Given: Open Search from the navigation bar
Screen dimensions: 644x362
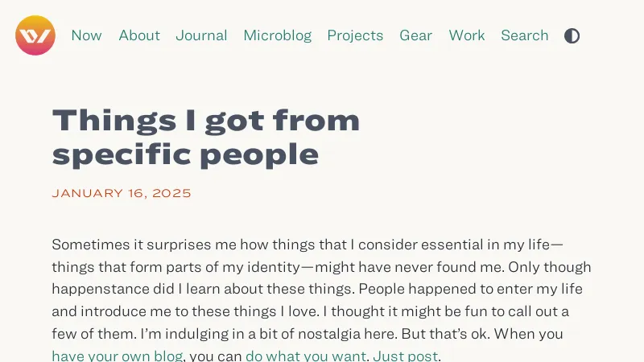Looking at the screenshot, I should [x=525, y=35].
